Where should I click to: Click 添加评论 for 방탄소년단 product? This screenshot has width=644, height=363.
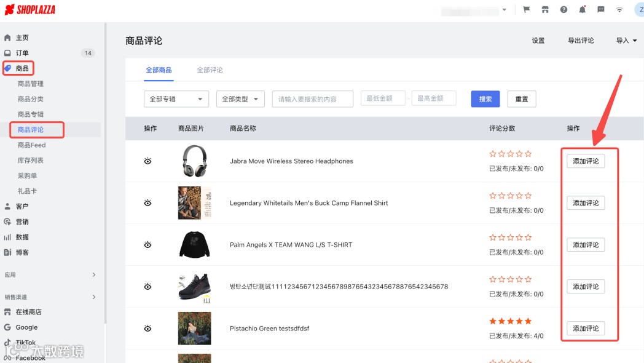[x=586, y=287]
